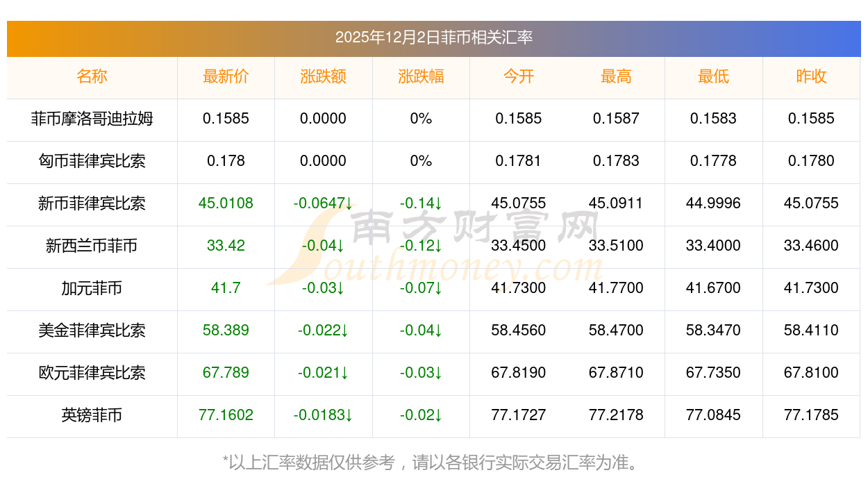Select the 昨收 column header
This screenshot has width=868, height=484.
click(811, 76)
